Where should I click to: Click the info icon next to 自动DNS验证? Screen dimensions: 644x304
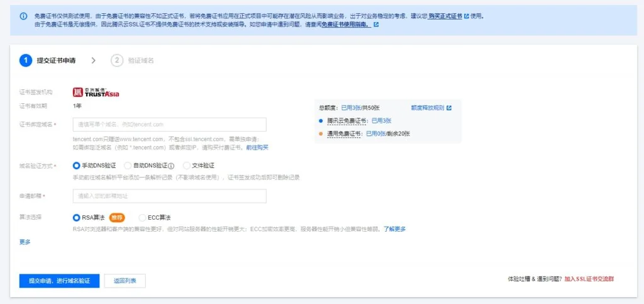click(x=171, y=166)
